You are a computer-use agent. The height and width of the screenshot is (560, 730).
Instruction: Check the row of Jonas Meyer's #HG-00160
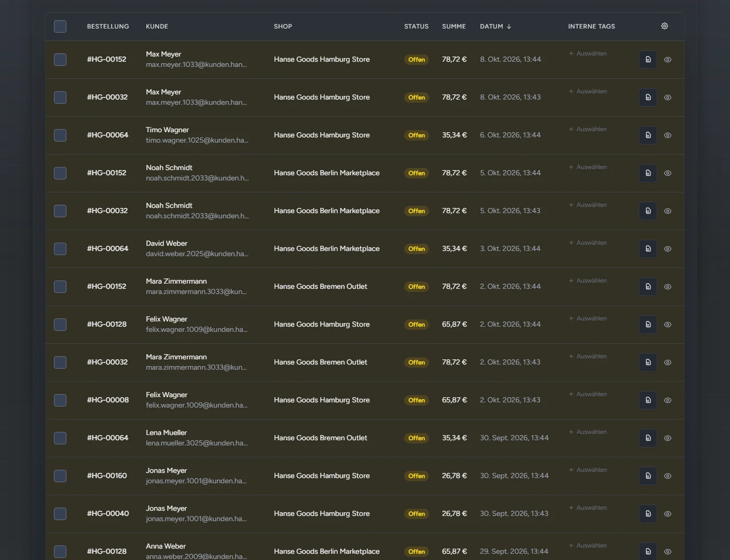tap(60, 476)
